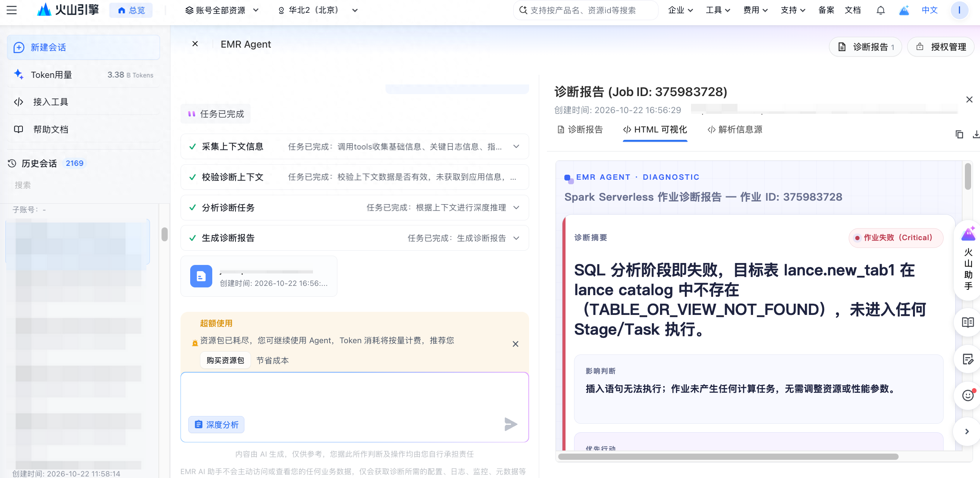Open 授权管理
The height and width of the screenshot is (478, 980).
coord(940,47)
